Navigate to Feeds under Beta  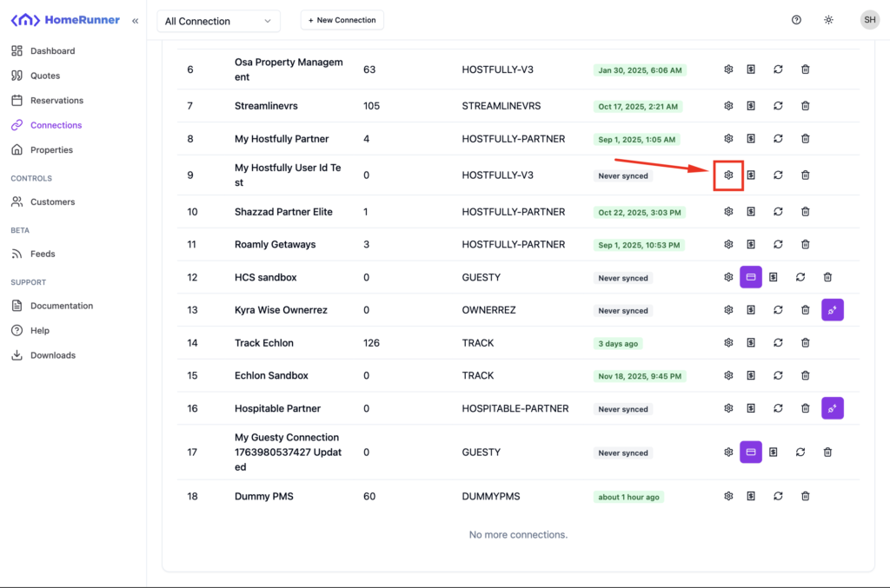click(43, 254)
